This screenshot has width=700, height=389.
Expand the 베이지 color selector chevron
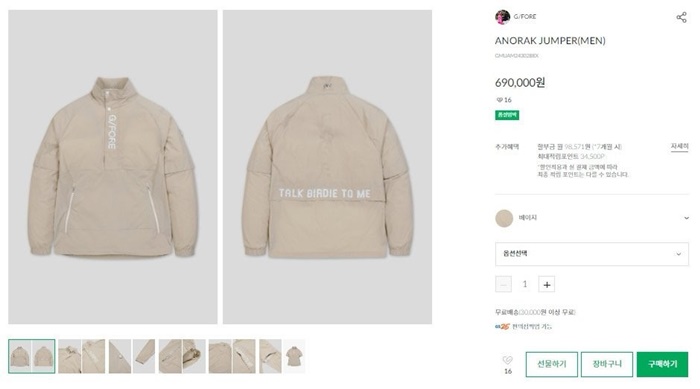click(x=686, y=218)
